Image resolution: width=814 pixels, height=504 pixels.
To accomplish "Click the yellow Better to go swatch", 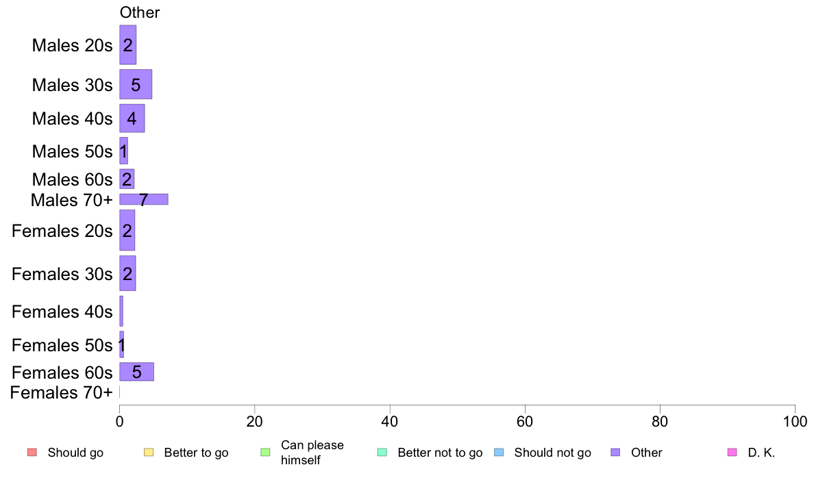I will [x=149, y=453].
